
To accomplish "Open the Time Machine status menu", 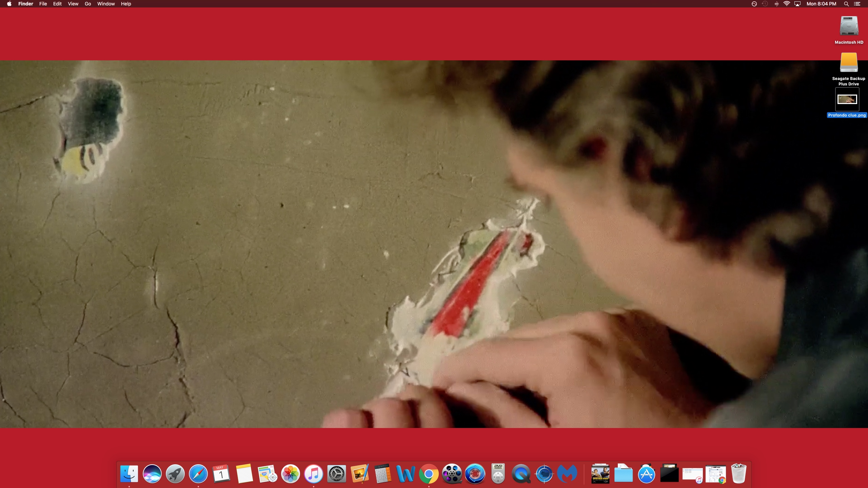I will click(x=765, y=4).
